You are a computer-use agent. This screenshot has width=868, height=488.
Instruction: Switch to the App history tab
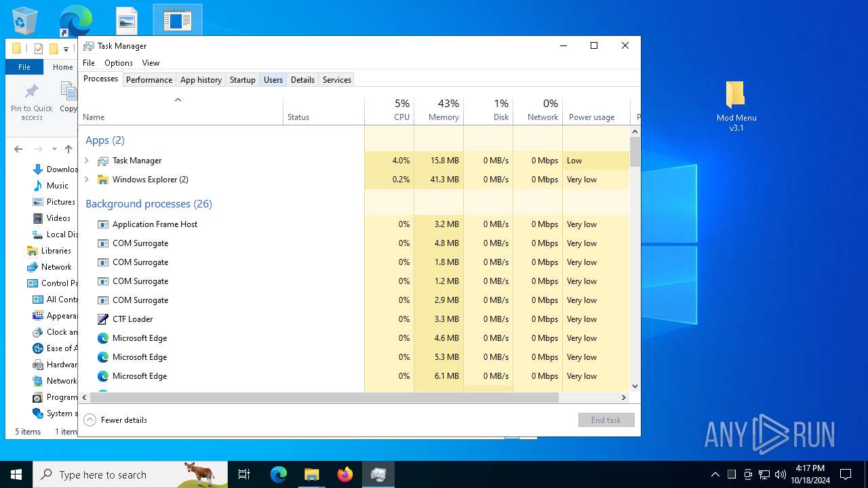coord(201,80)
